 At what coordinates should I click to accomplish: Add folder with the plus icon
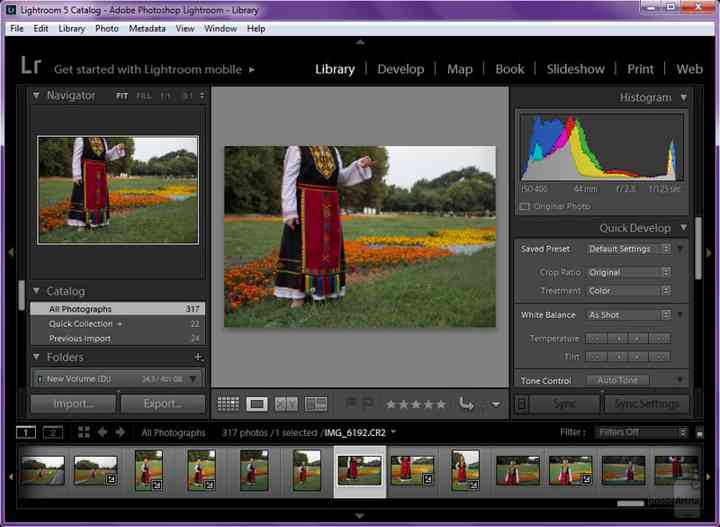(198, 357)
